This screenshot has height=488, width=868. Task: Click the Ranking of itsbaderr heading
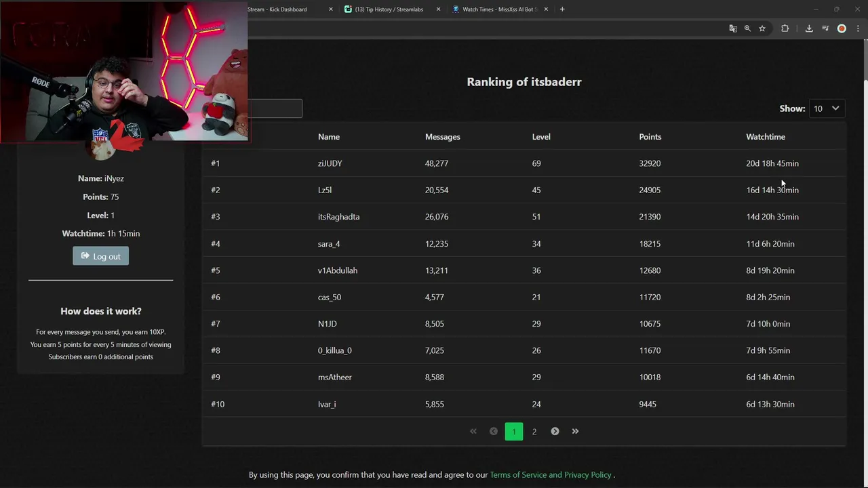pyautogui.click(x=524, y=82)
